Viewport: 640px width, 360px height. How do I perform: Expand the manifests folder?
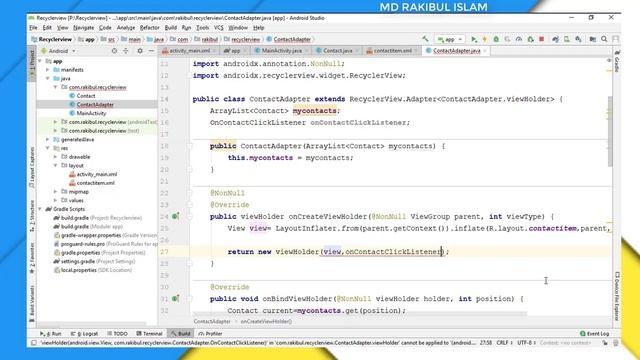click(48, 70)
